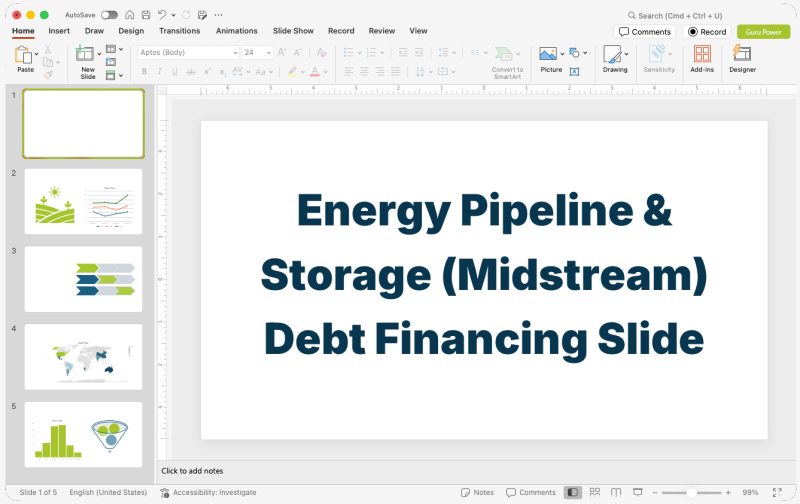Image resolution: width=800 pixels, height=504 pixels.
Task: Open the Picture insert tool
Action: tap(548, 54)
